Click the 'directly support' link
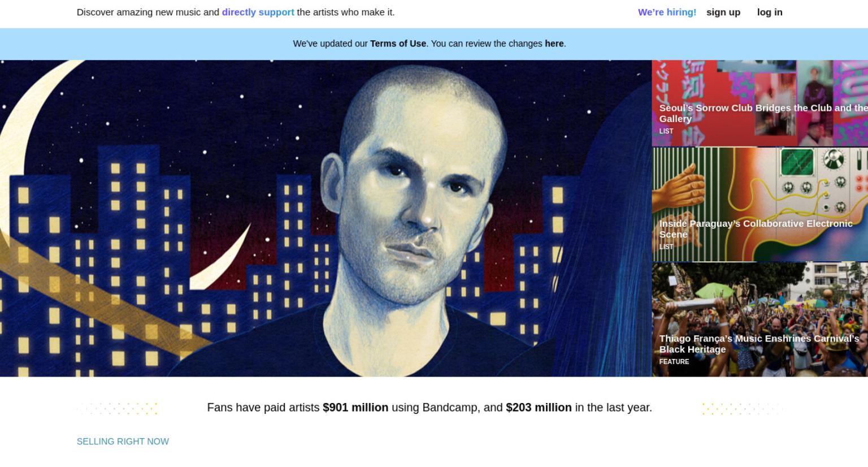868x467 pixels. click(x=258, y=12)
